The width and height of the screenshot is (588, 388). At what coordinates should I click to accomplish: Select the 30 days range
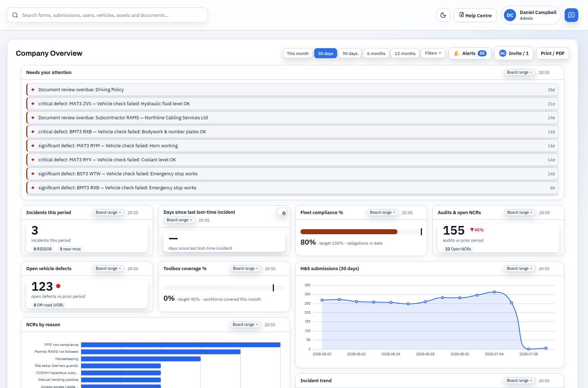(325, 53)
